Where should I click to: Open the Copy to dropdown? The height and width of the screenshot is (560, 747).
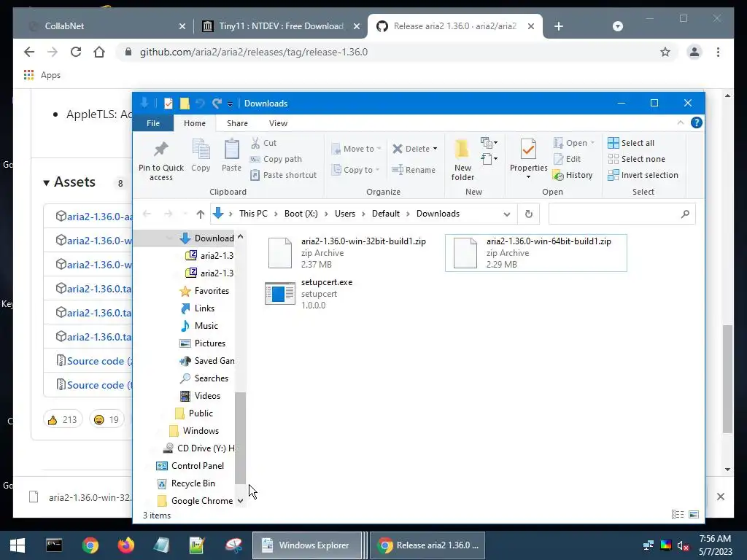point(355,169)
